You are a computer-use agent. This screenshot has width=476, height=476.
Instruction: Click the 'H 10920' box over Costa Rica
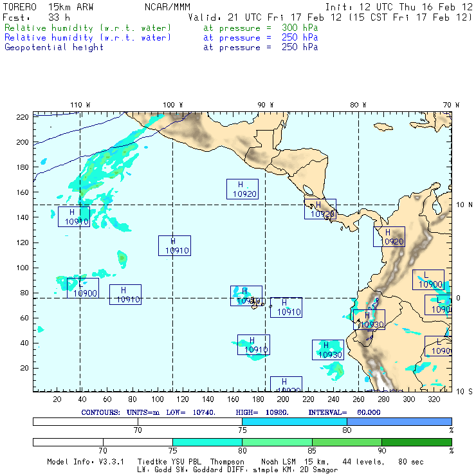[320, 209]
